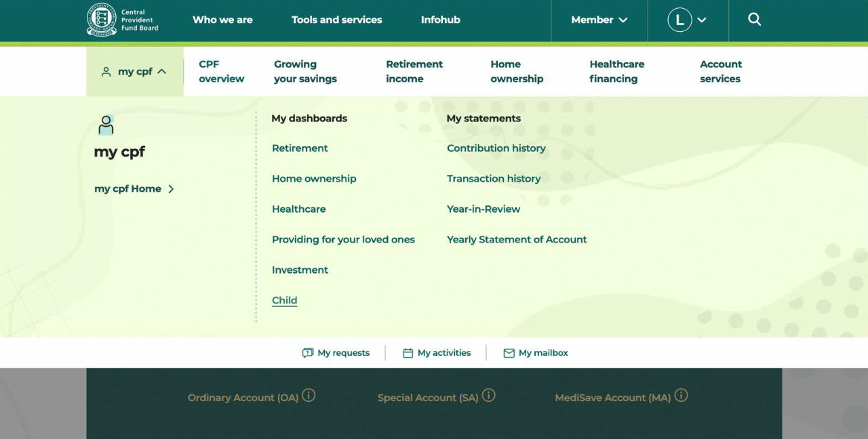Open the profile dropdown chevron
The width and height of the screenshot is (868, 439).
pyautogui.click(x=702, y=20)
